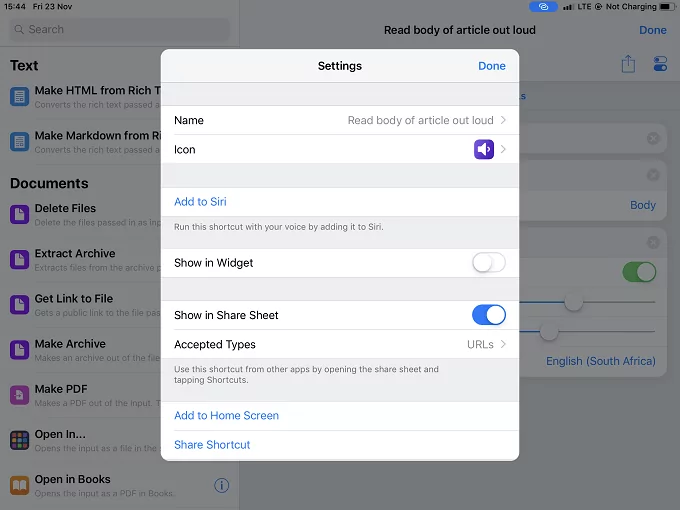Viewport: 680px width, 510px height.
Task: Open the Icon row chevron
Action: pyautogui.click(x=503, y=149)
